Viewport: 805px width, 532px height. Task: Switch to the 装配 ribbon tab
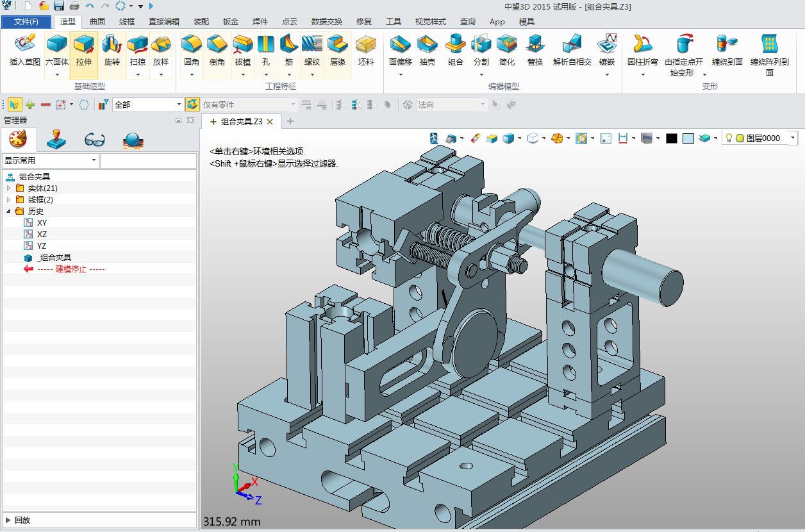coord(201,22)
